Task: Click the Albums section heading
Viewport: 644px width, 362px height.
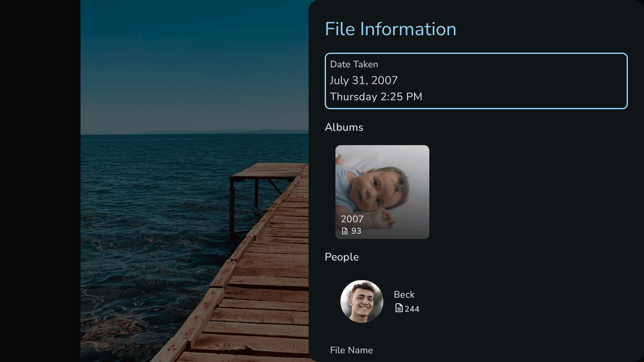Action: [344, 127]
